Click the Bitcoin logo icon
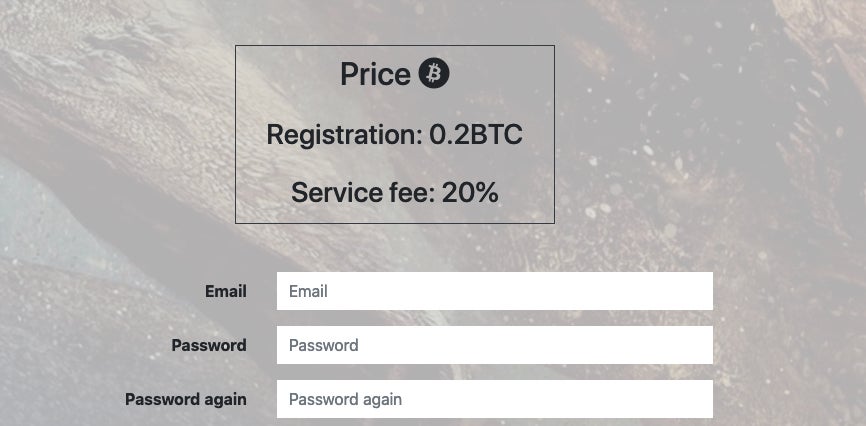 [x=435, y=73]
